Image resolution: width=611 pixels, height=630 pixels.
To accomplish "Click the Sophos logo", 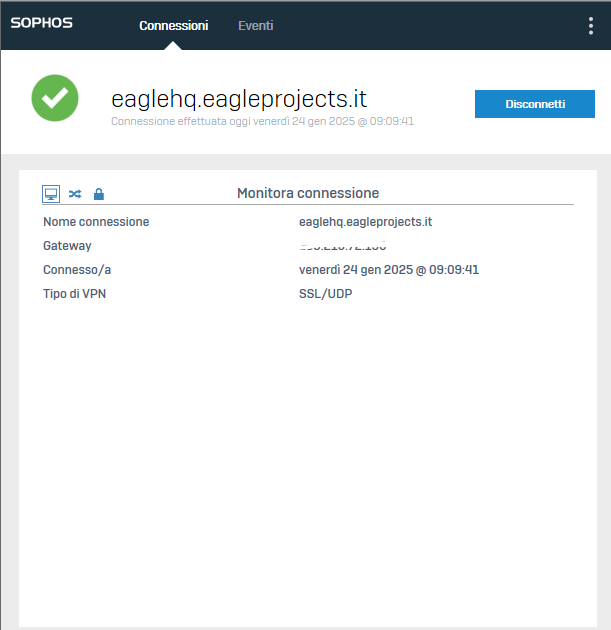I will point(41,23).
